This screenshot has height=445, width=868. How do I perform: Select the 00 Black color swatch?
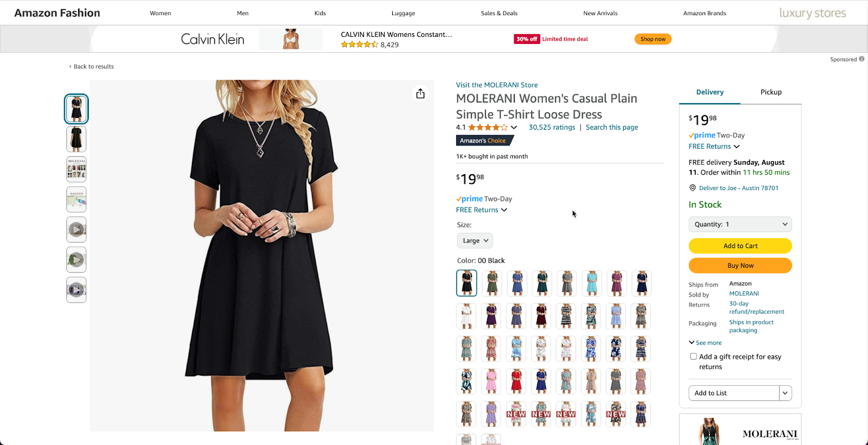[x=466, y=283]
